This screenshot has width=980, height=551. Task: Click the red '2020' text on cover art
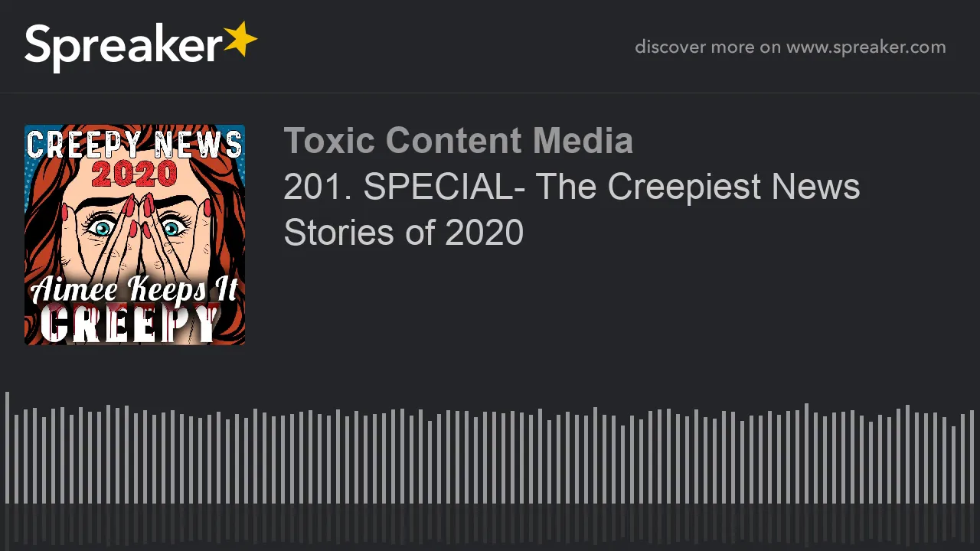pos(135,174)
